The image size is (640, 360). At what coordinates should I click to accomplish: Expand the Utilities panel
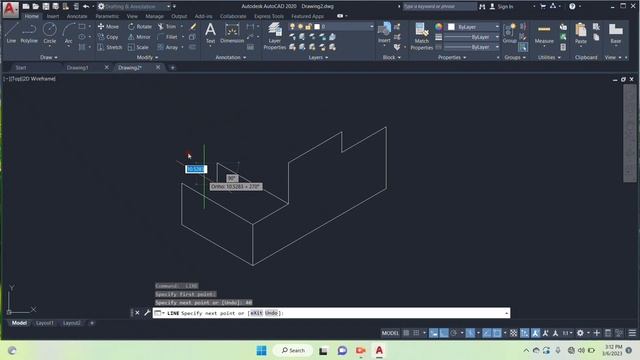click(549, 58)
